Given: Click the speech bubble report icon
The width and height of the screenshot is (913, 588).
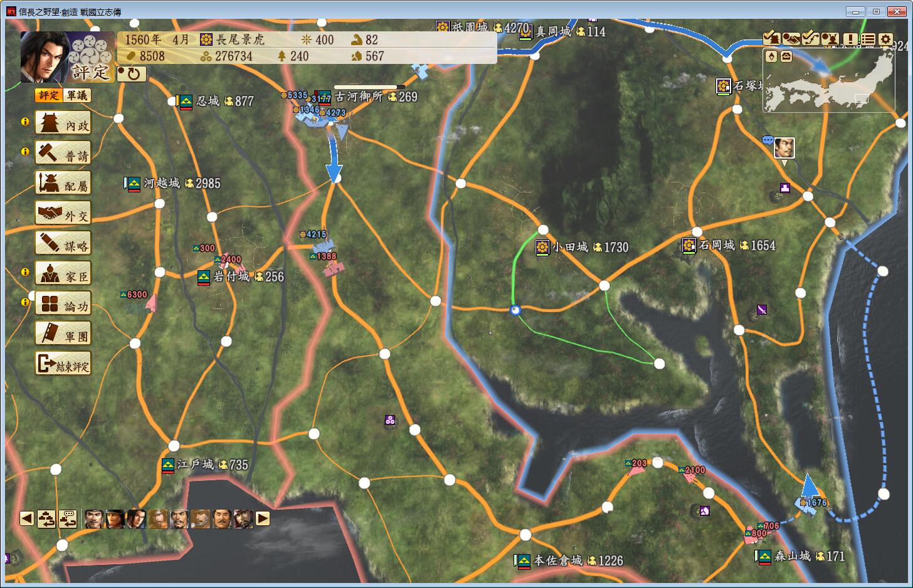Looking at the screenshot, I should tap(768, 140).
